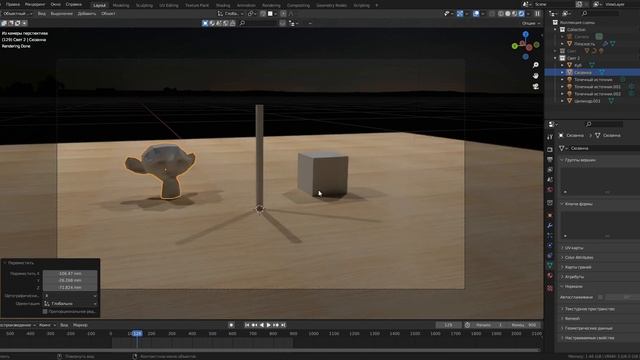This screenshot has width=640, height=360.
Task: Open the Tool settings tab in properties
Action: [550, 137]
